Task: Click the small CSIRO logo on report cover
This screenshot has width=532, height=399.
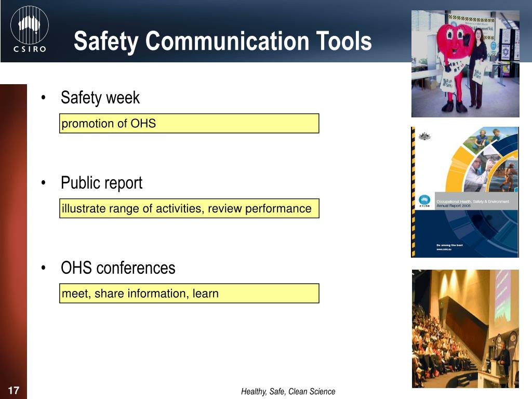Action: [x=424, y=201]
